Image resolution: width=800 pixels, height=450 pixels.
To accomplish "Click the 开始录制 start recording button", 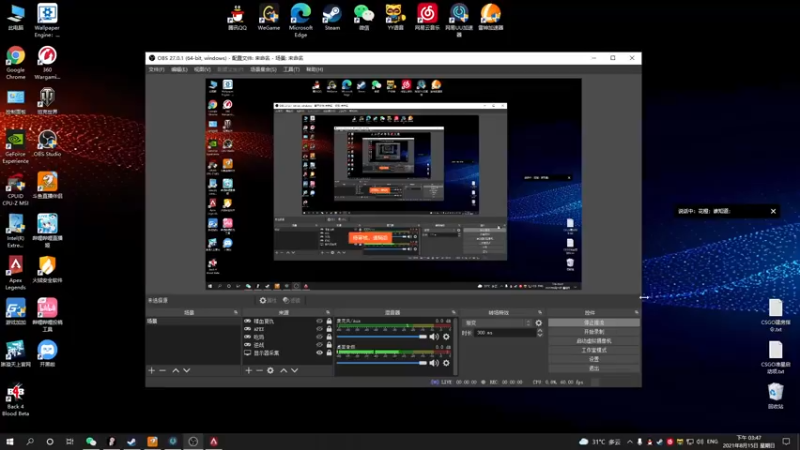I will (594, 332).
